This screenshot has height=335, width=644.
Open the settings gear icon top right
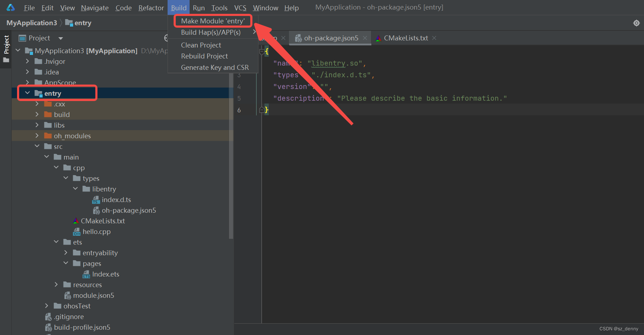[637, 23]
